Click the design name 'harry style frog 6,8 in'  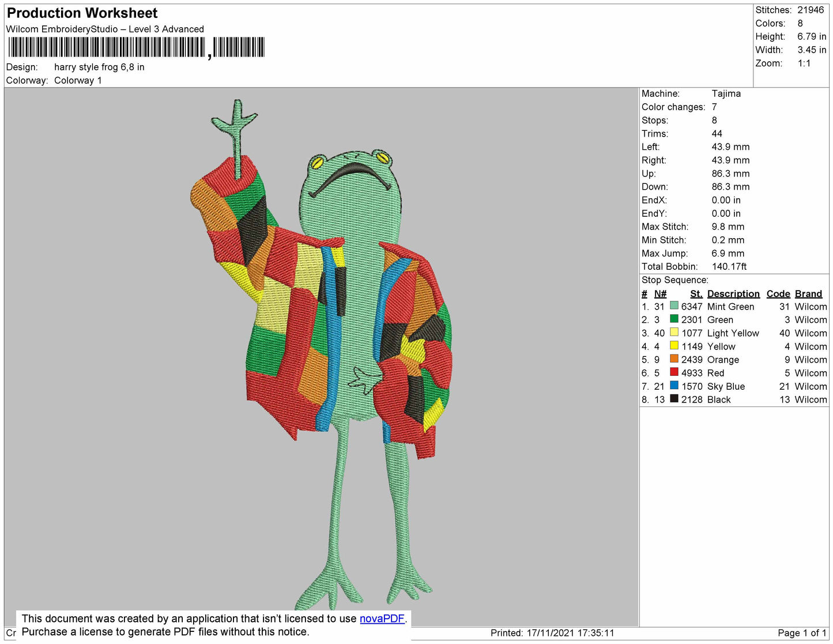(99, 67)
